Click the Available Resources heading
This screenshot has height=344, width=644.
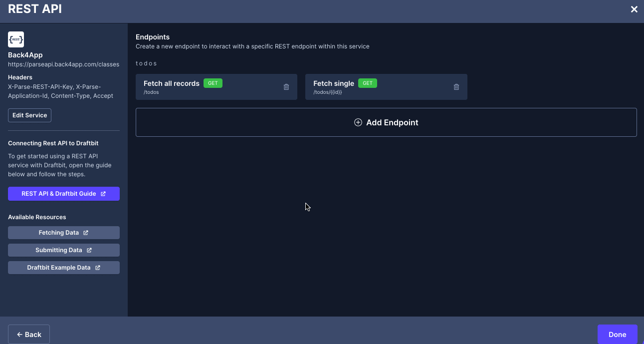click(37, 217)
